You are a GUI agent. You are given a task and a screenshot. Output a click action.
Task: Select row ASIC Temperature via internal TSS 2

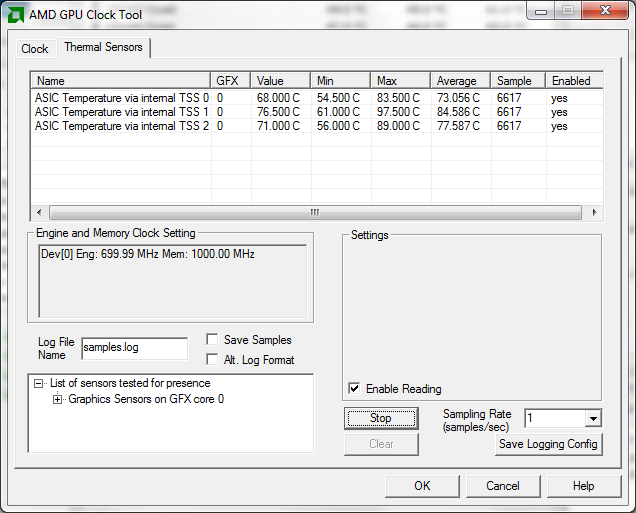point(317,126)
